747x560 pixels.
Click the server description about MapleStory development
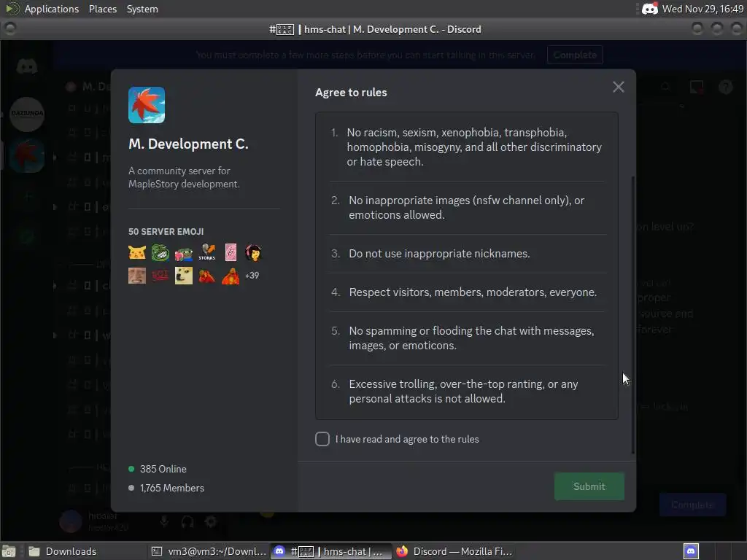point(184,177)
